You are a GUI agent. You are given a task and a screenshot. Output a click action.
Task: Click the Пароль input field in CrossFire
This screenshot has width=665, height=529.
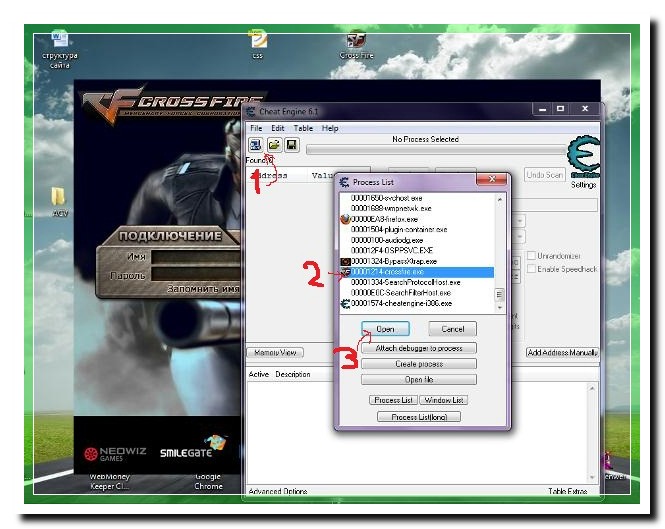point(196,274)
